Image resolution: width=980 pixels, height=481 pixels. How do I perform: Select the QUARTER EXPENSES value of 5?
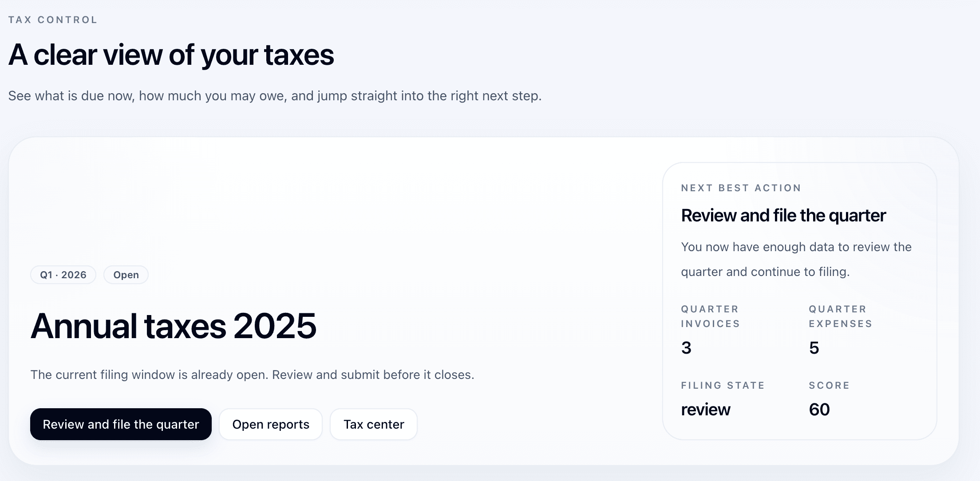[x=814, y=348]
